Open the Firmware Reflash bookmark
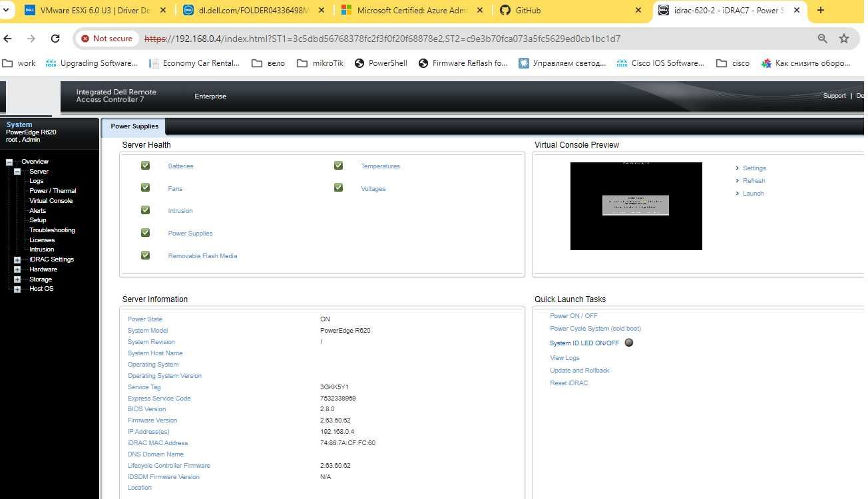 coord(463,63)
